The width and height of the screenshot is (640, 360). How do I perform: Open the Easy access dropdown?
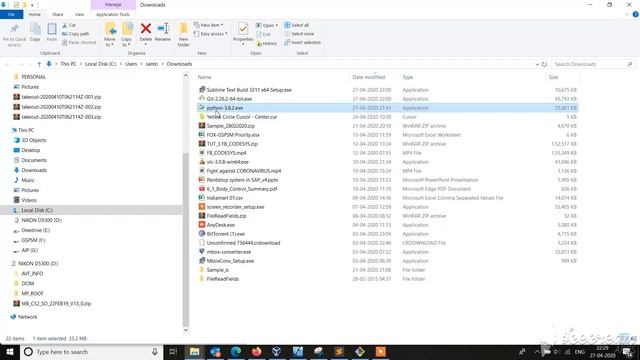click(211, 34)
